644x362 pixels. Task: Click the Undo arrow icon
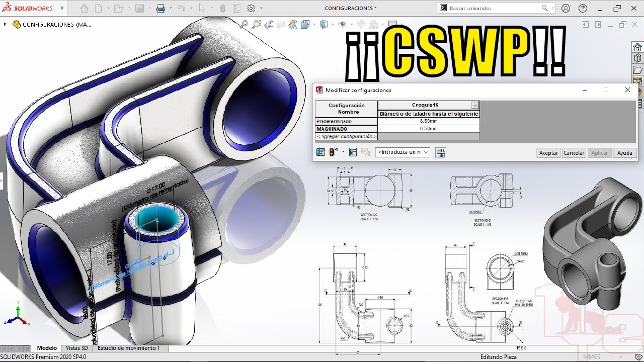click(x=181, y=8)
